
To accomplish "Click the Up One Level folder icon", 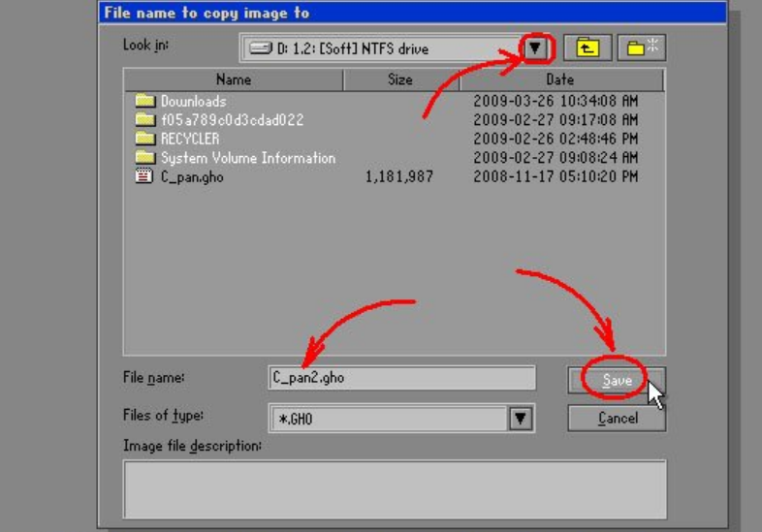I will (x=586, y=47).
